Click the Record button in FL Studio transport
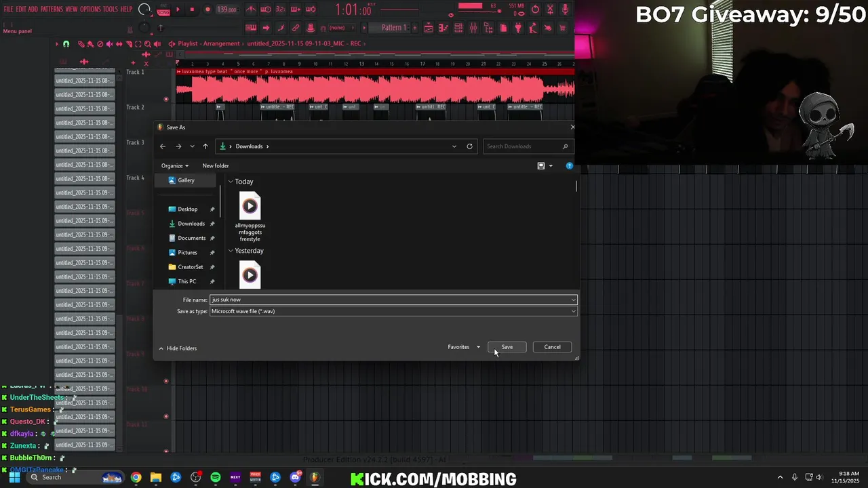The width and height of the screenshot is (868, 488). (208, 9)
